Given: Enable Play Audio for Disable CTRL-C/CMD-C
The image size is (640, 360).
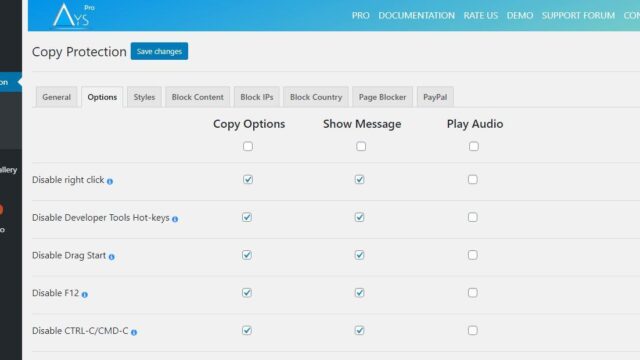Looking at the screenshot, I should (473, 330).
